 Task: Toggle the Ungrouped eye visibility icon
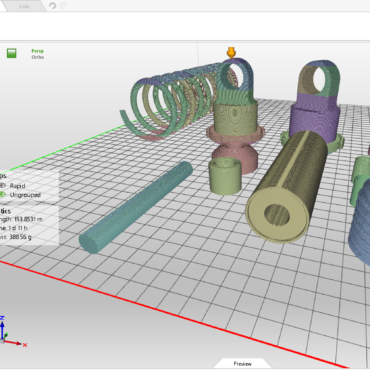coord(3,194)
